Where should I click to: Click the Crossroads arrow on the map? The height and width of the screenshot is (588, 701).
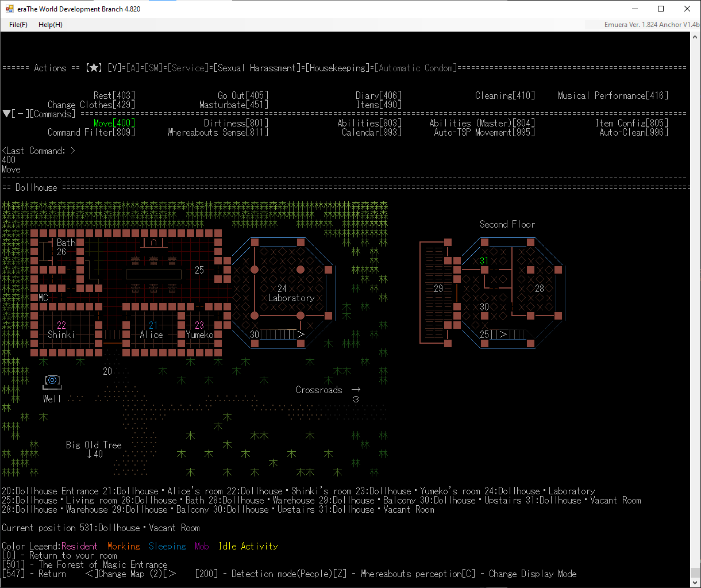356,390
